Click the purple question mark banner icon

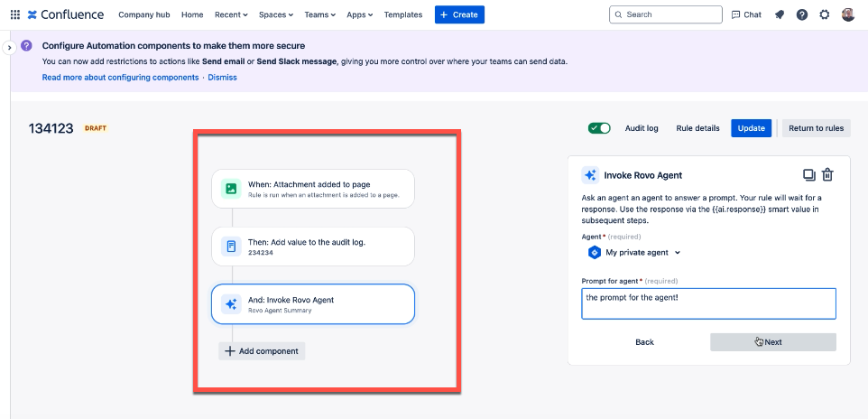(26, 45)
